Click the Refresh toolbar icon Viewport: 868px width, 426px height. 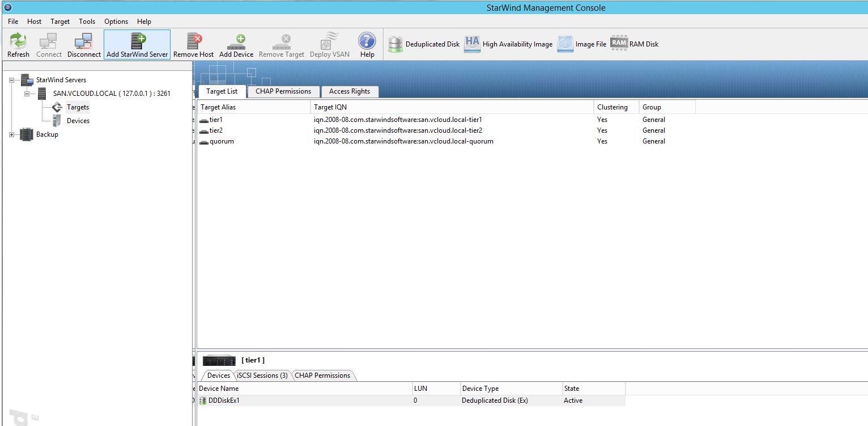[x=18, y=41]
